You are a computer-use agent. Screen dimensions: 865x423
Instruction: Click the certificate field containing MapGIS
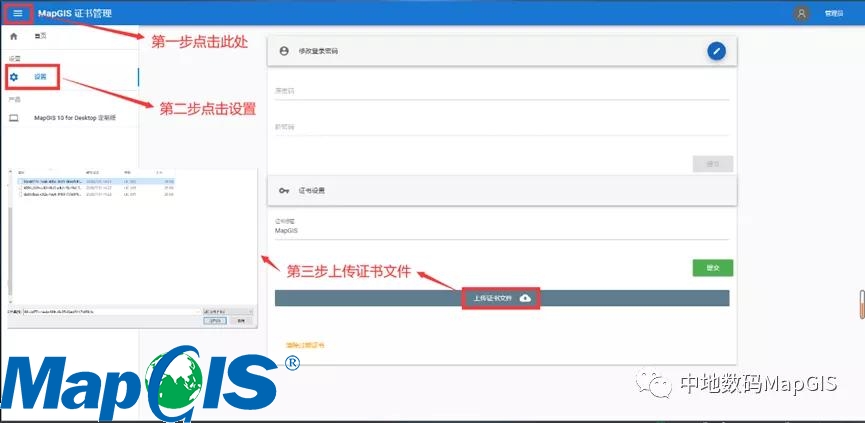[x=502, y=229]
